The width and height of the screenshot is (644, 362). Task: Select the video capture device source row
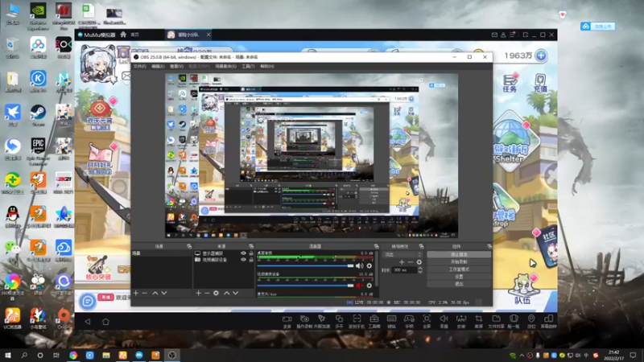(x=224, y=259)
